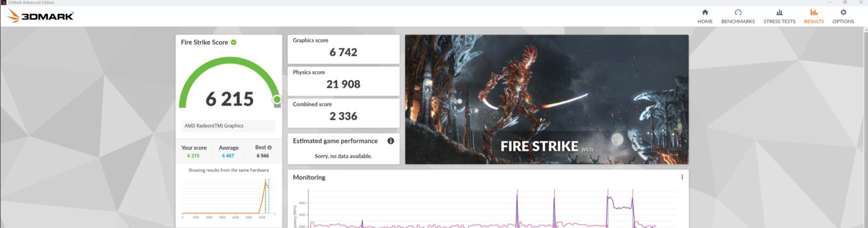Switch to the Stress Tests tab
Screen dimensions: 868x228
pyautogui.click(x=779, y=16)
